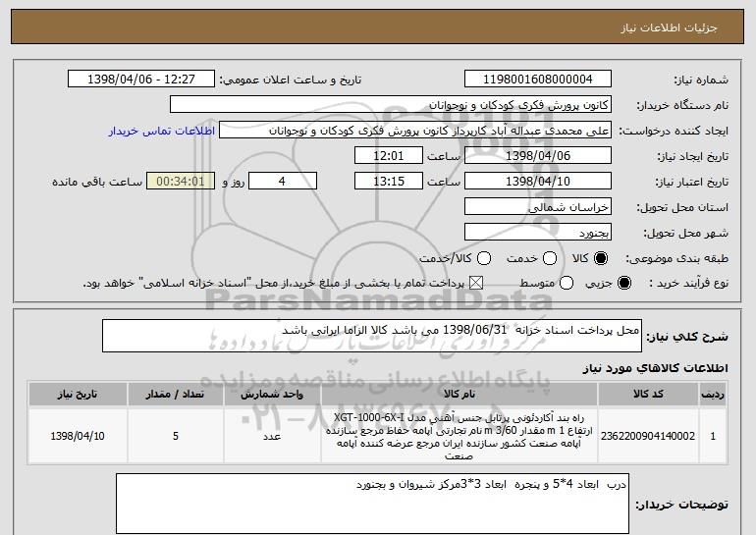
Task: Click the countdown timer 00:34:01
Action: [x=181, y=182]
